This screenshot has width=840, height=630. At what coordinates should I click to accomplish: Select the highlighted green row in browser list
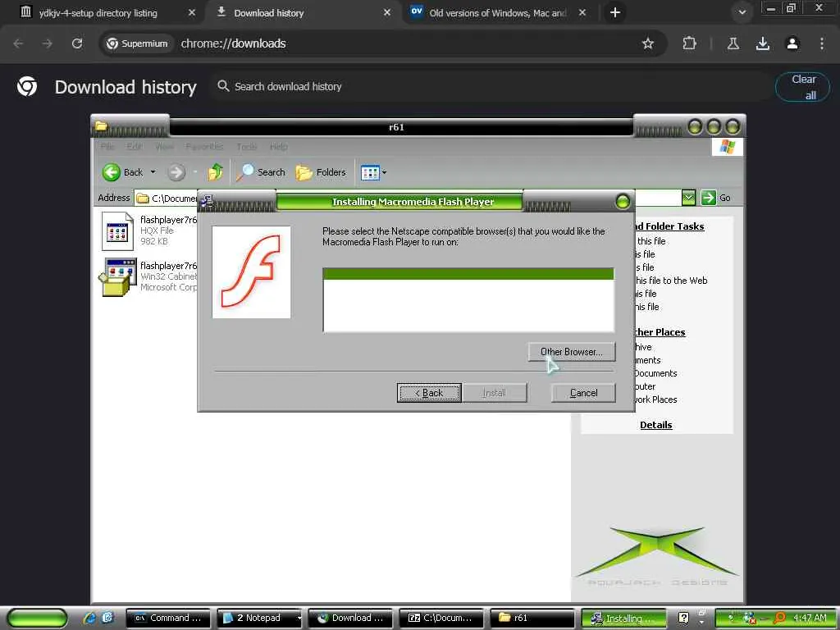click(468, 274)
